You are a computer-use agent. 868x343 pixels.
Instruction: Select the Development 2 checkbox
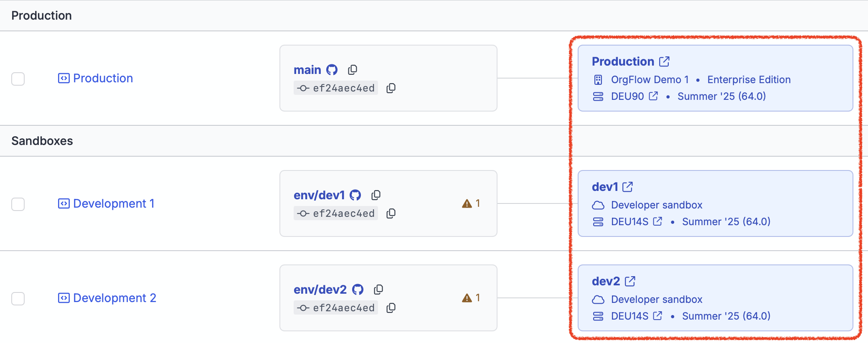click(x=18, y=298)
